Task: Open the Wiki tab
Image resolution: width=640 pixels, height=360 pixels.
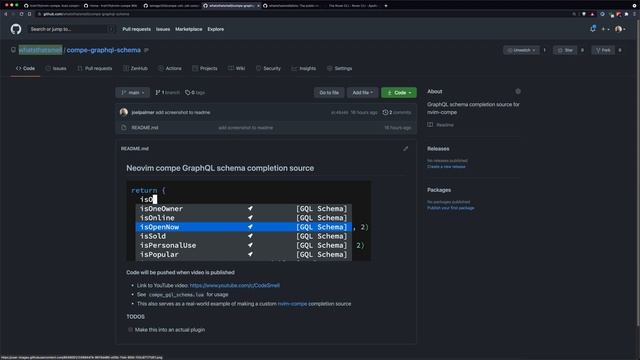Action: (237, 68)
